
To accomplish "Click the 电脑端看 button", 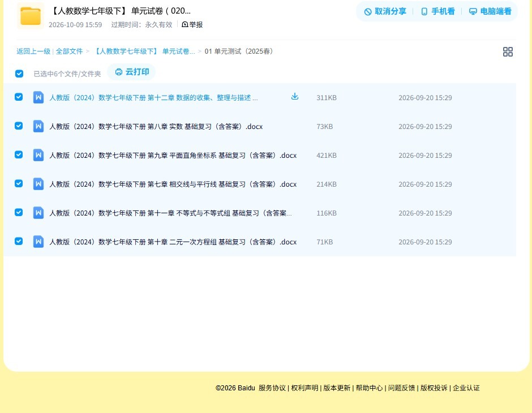I will pyautogui.click(x=490, y=11).
